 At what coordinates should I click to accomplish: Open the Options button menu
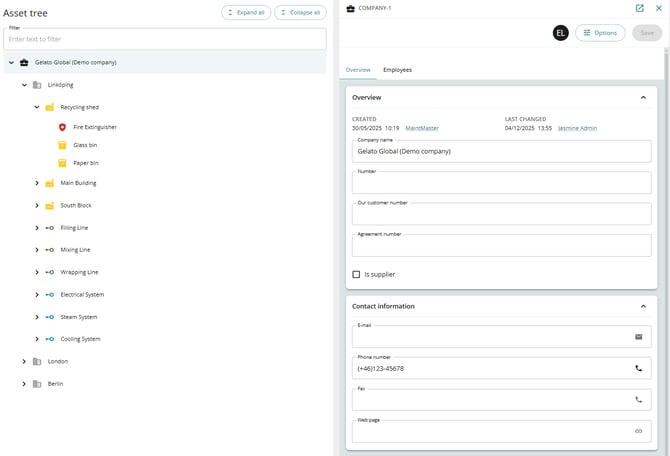(x=600, y=33)
